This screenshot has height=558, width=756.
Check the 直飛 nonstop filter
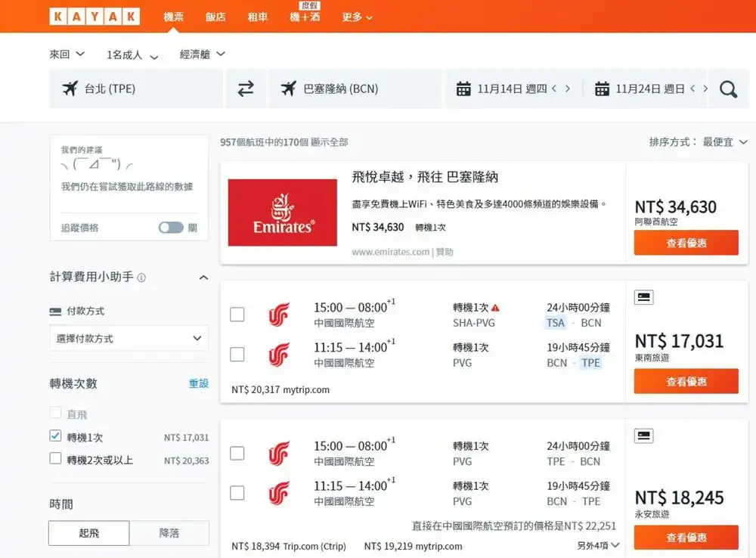coord(55,413)
